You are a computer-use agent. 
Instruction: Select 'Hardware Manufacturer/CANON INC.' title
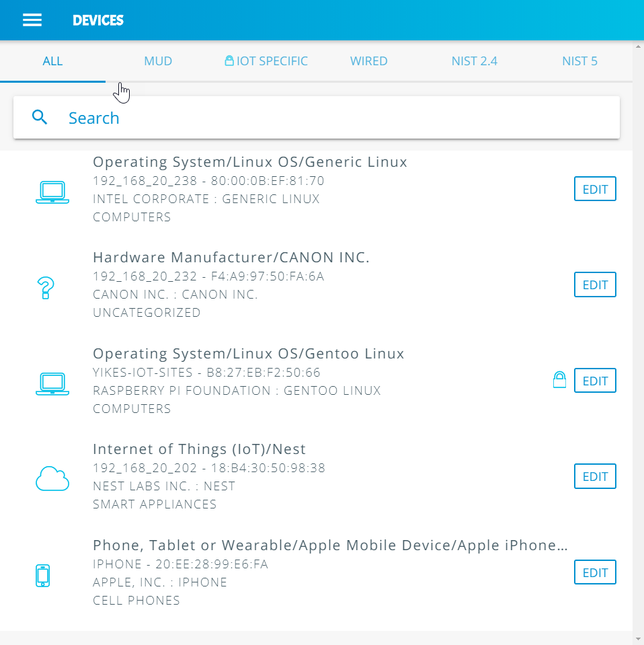point(231,258)
